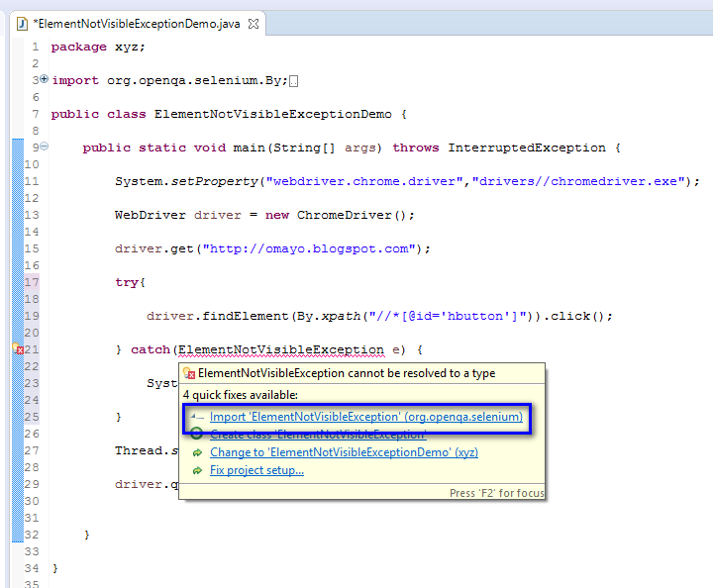Close the ElementNotVisibleExceptionDemo.java tab
The width and height of the screenshot is (713, 588).
[254, 24]
